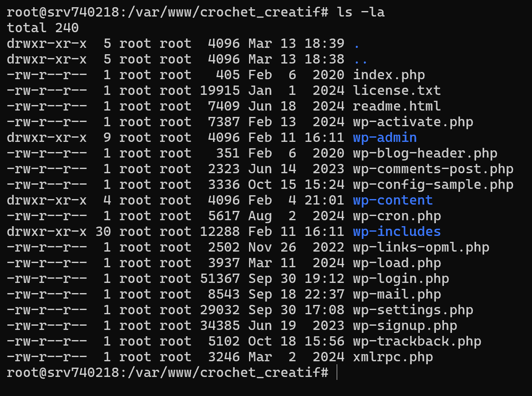The image size is (532, 396).
Task: Click the wp-blog-header.php filename
Action: pos(425,153)
